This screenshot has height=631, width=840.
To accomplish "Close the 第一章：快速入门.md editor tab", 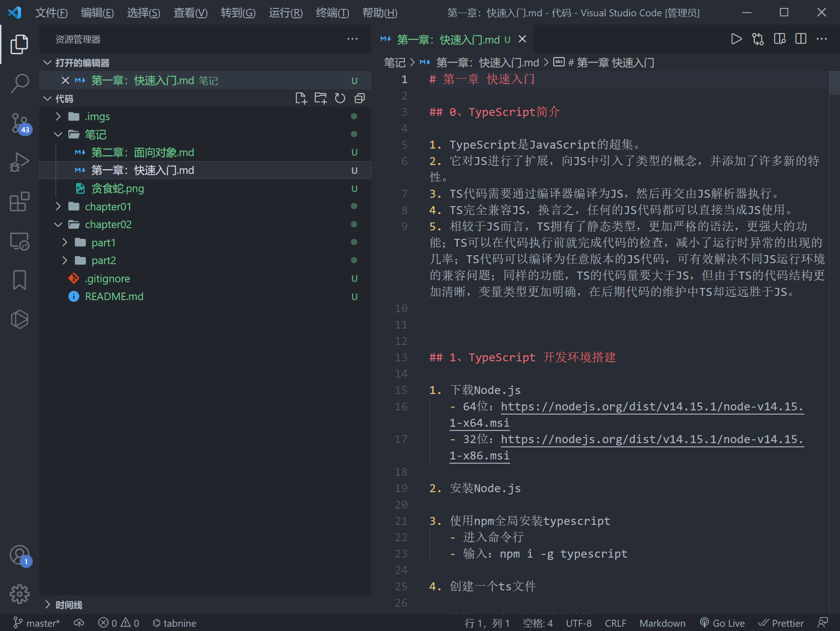I will (x=522, y=39).
